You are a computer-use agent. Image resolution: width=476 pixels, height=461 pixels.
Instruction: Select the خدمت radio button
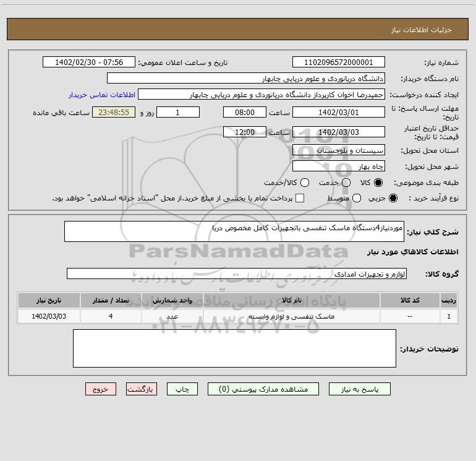coord(346,183)
